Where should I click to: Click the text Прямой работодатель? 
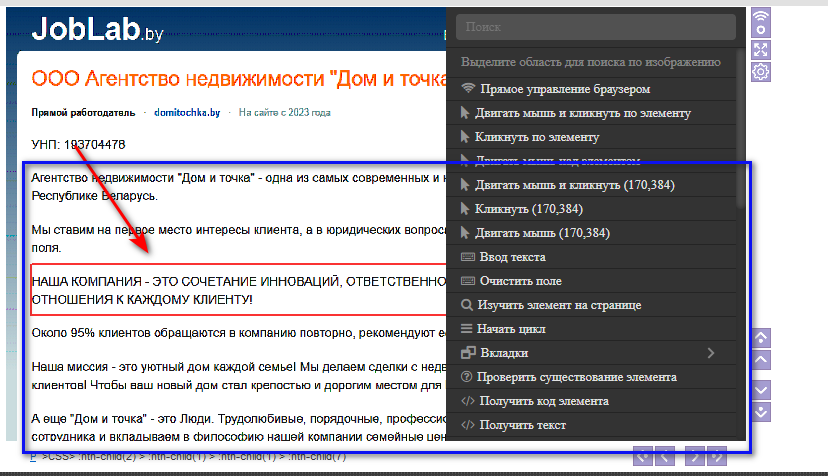(x=83, y=113)
